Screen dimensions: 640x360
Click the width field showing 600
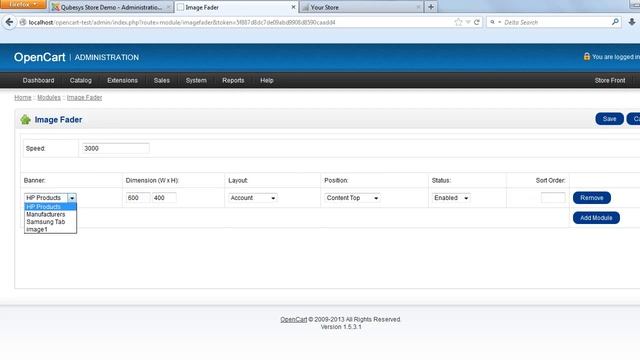click(138, 198)
